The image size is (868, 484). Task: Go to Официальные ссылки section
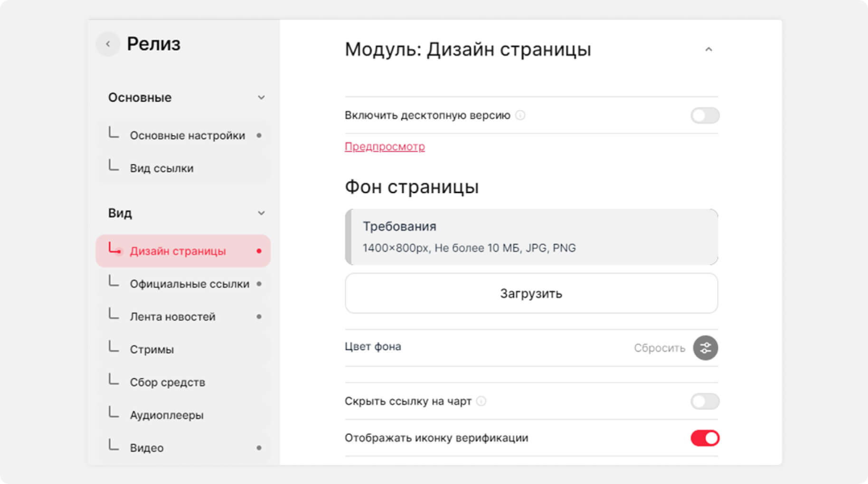pos(189,284)
